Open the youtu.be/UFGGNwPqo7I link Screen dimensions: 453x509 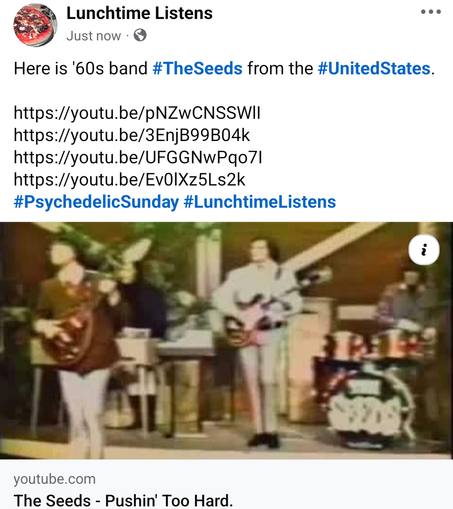(x=138, y=157)
